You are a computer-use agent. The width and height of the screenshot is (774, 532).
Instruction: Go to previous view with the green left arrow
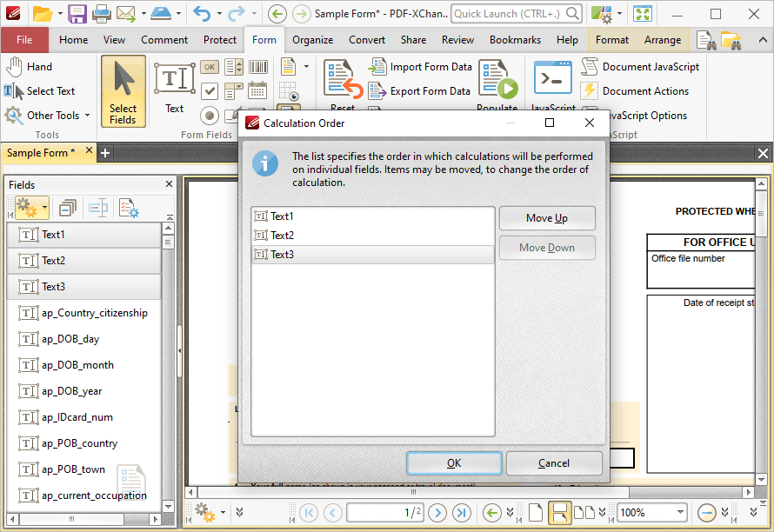[x=277, y=14]
